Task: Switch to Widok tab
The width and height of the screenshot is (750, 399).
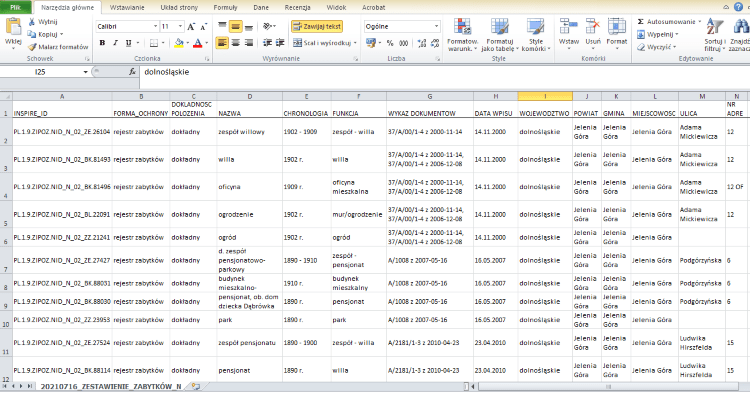Action: click(336, 8)
